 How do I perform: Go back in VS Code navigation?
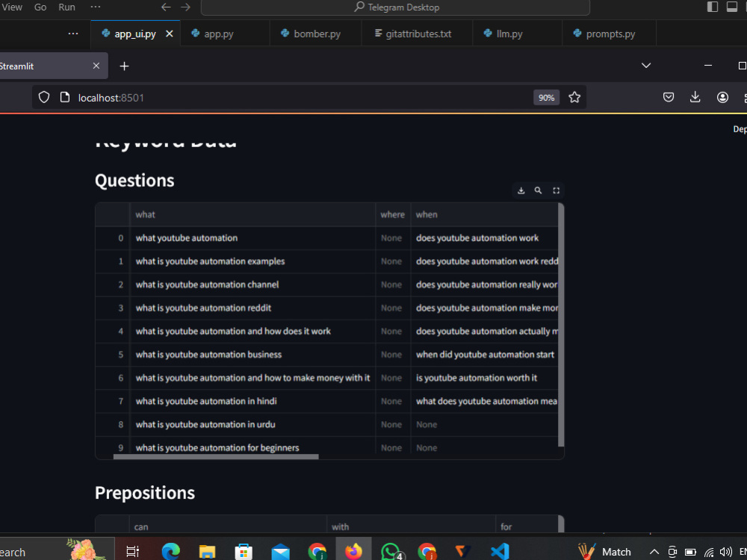[166, 7]
